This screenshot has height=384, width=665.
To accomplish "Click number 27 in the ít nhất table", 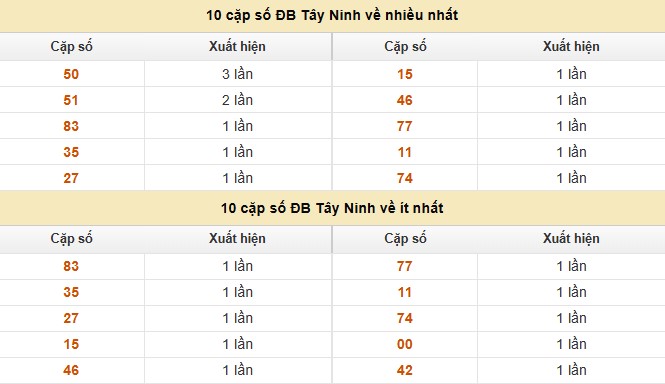I will [71, 318].
